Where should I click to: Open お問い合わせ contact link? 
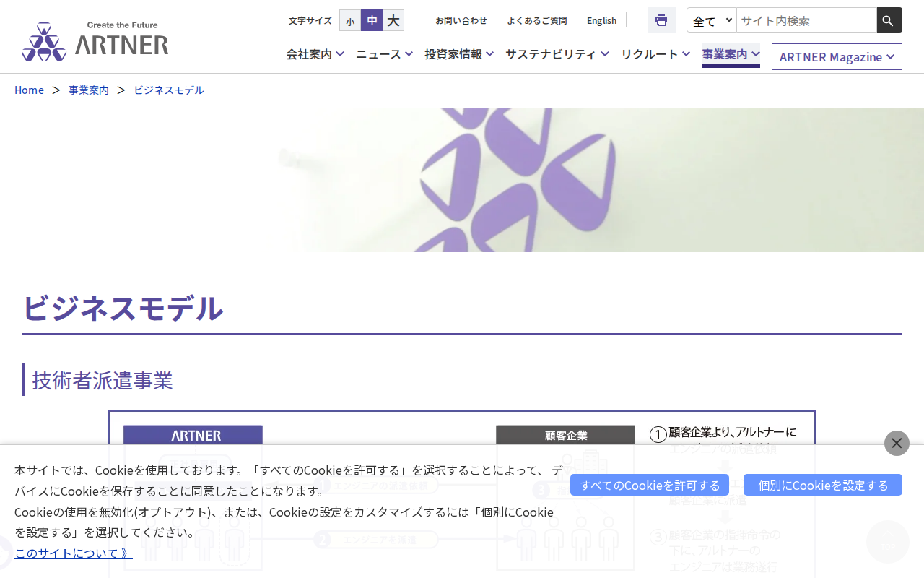coord(461,20)
